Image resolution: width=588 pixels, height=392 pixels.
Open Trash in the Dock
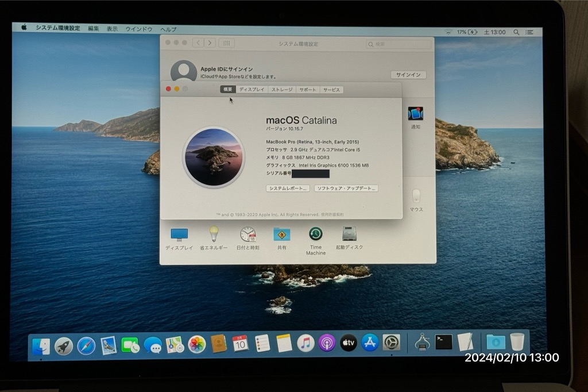(517, 341)
